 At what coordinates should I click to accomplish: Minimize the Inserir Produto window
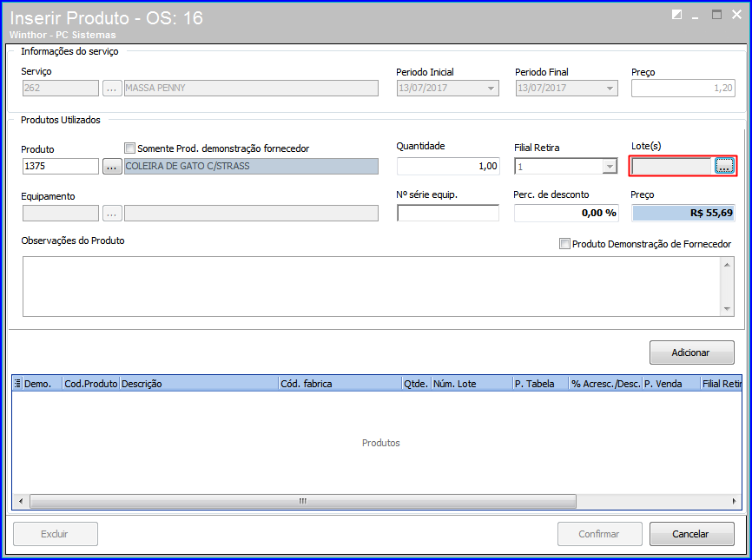tap(696, 16)
